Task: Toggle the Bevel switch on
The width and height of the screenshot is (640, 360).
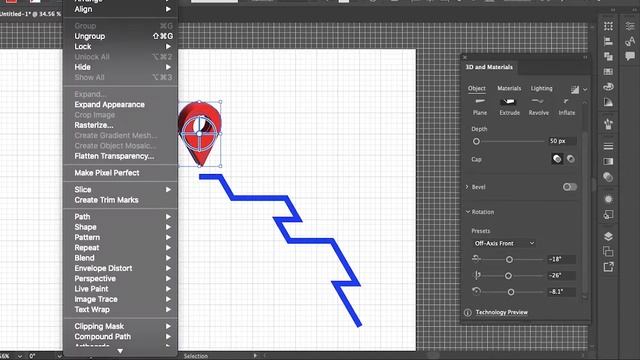Action: click(570, 187)
